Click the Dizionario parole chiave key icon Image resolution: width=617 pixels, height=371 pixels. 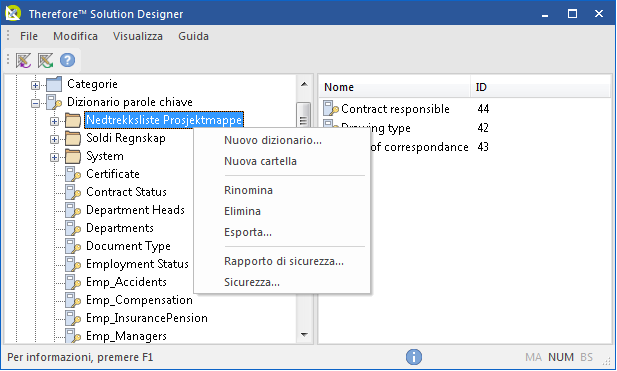coord(54,102)
